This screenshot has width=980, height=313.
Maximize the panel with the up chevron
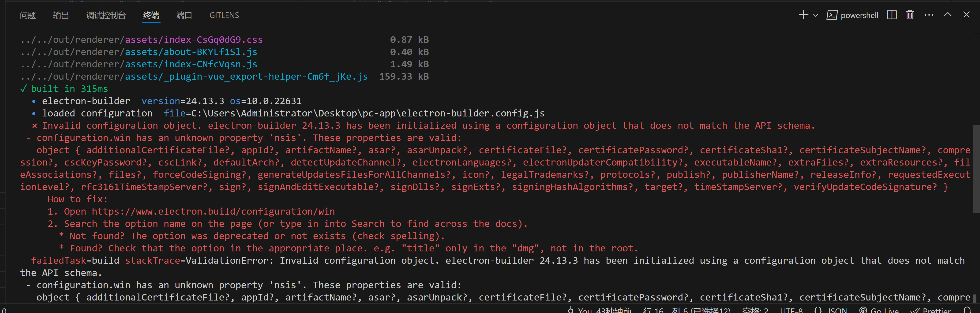point(948,14)
